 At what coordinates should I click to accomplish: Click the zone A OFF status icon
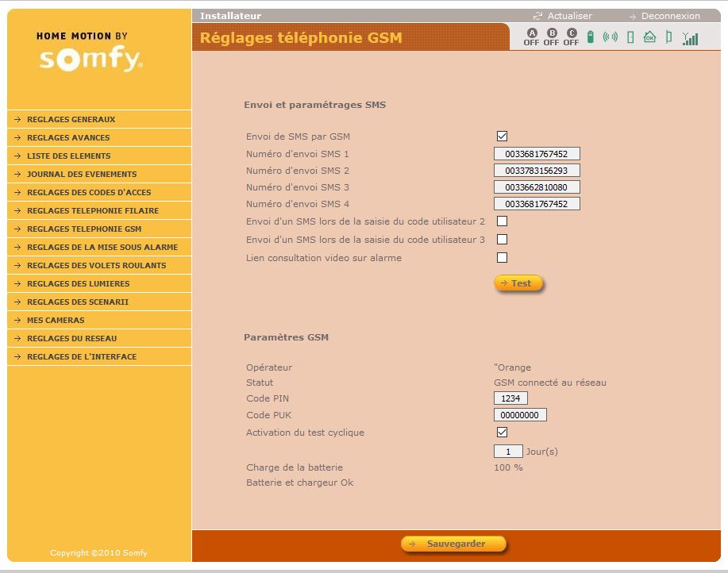pos(531,37)
